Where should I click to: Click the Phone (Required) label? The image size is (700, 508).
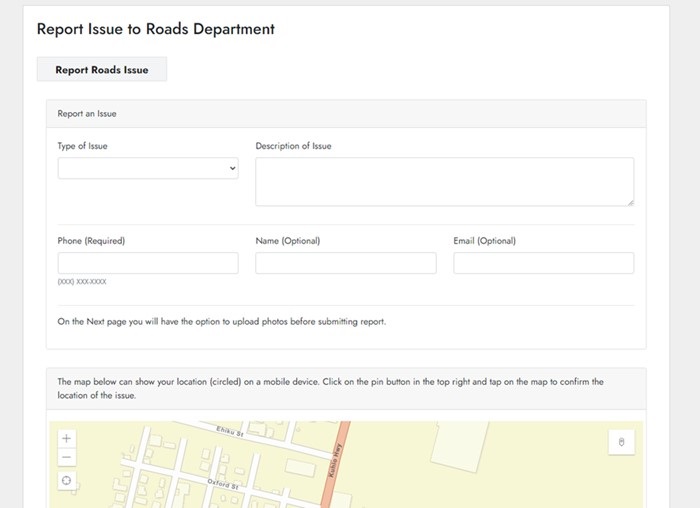[x=91, y=241]
